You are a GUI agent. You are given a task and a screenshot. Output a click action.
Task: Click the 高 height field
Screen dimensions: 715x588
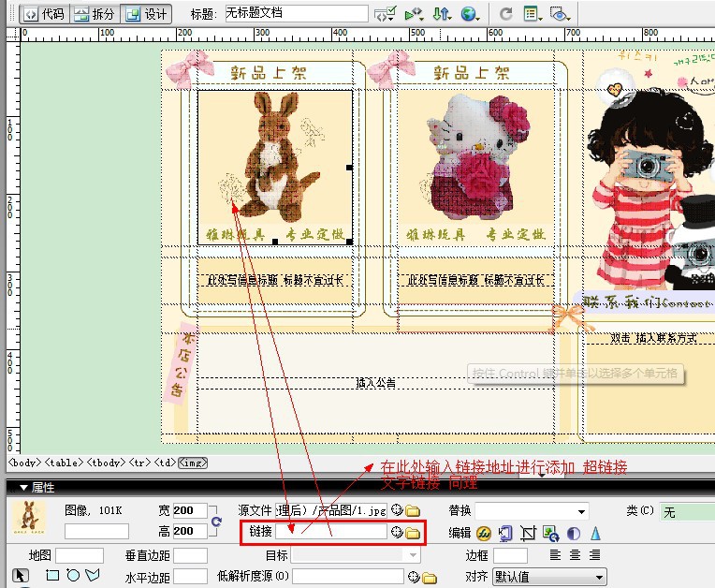point(190,531)
